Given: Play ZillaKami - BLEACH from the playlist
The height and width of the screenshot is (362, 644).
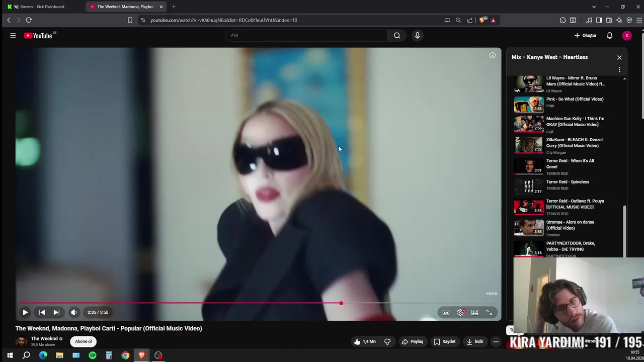Looking at the screenshot, I should click(568, 145).
